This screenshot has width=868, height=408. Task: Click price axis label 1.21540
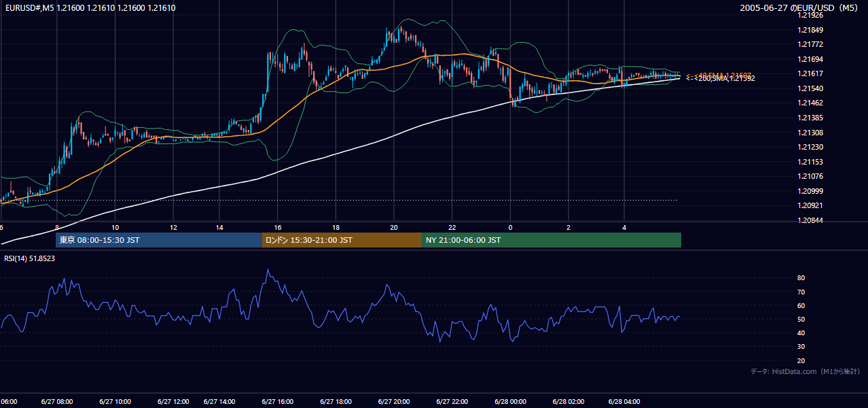[810, 88]
